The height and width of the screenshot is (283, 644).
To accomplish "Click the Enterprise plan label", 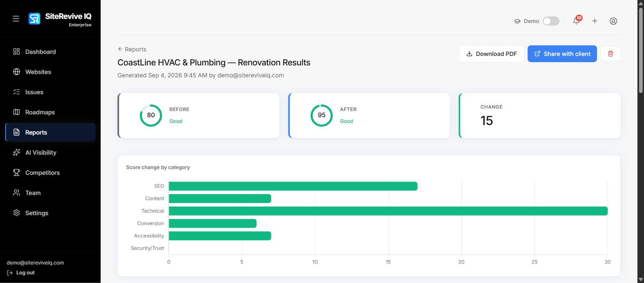I will [x=80, y=25].
